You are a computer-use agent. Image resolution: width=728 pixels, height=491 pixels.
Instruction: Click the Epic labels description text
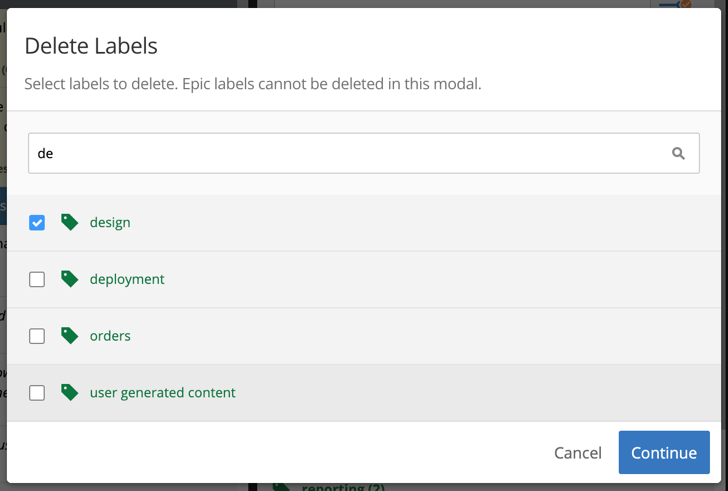coord(253,84)
